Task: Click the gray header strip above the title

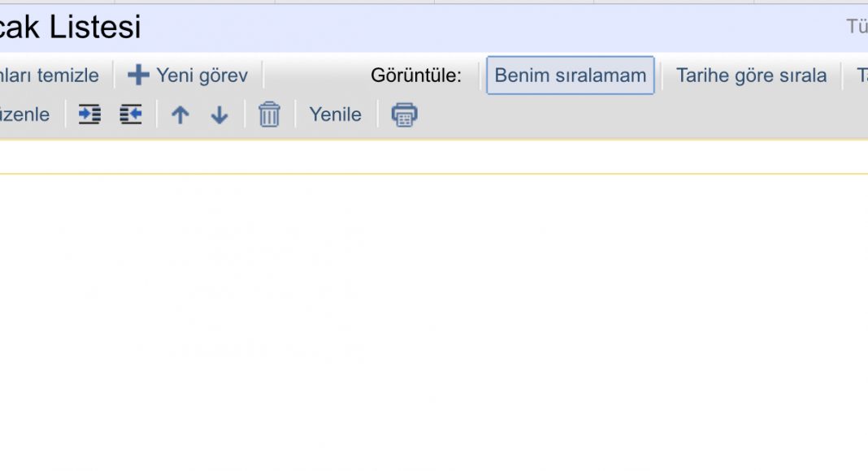Action: pyautogui.click(x=434, y=2)
